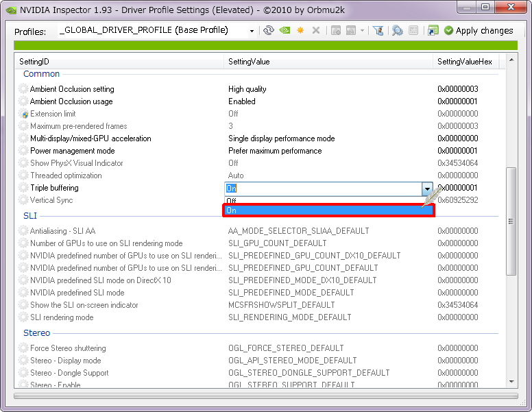The height and width of the screenshot is (412, 532).
Task: Expand the Profiles list with its arrow
Action: click(x=252, y=31)
